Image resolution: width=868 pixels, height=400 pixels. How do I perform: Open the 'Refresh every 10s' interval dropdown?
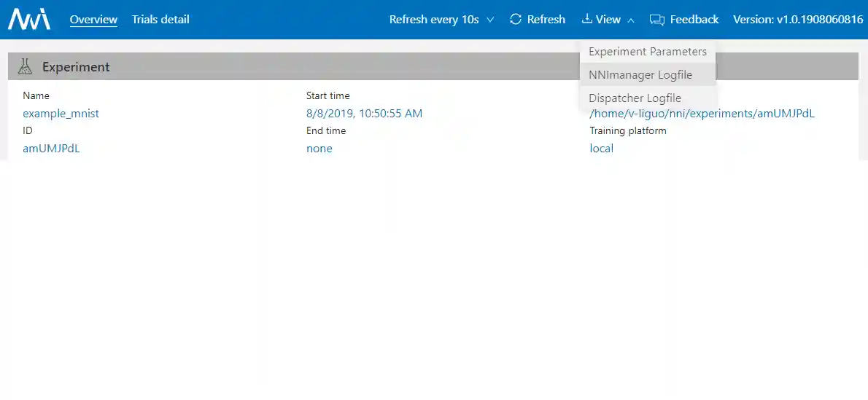(x=441, y=20)
